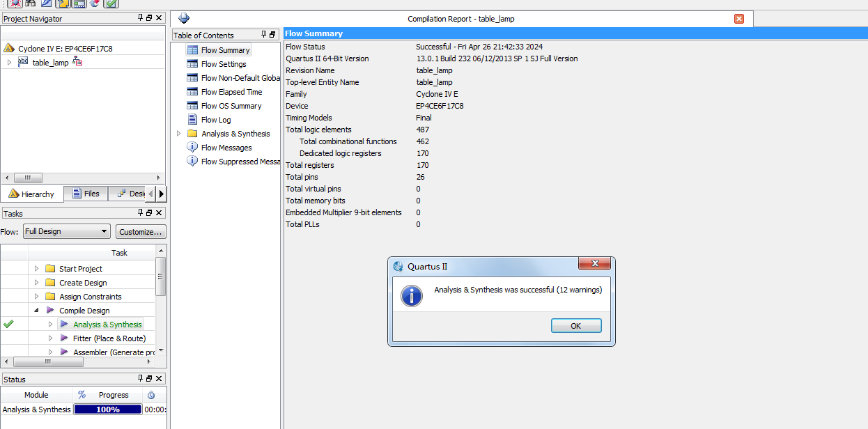868x429 pixels.
Task: Close the Status panel
Action: point(159,379)
